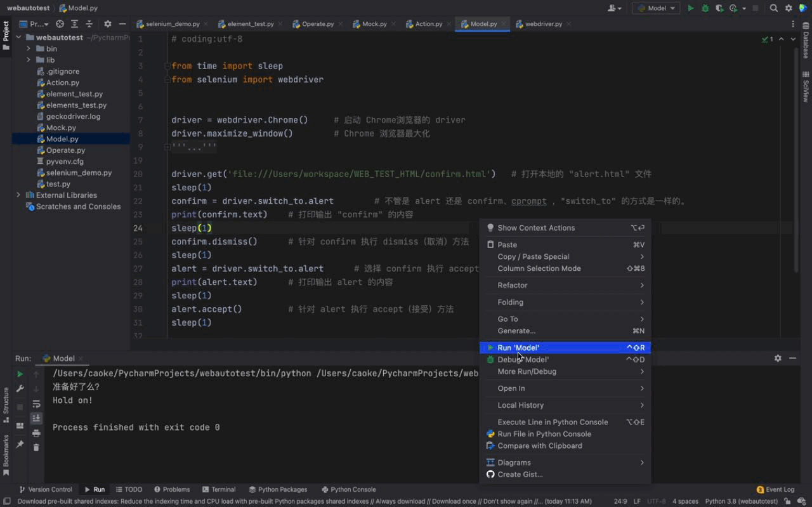The image size is (812, 507).
Task: Choose Show Context Actions
Action: click(x=565, y=228)
